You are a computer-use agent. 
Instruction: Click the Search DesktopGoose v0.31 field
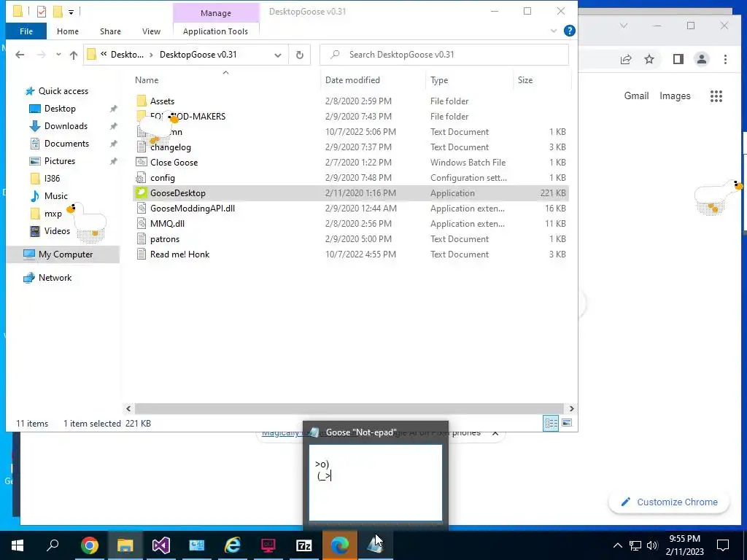(444, 55)
